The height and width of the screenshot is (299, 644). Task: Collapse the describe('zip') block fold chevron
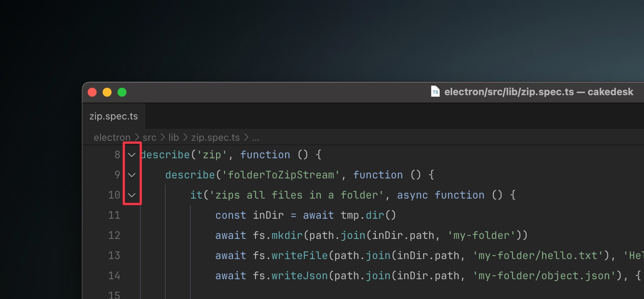point(132,155)
